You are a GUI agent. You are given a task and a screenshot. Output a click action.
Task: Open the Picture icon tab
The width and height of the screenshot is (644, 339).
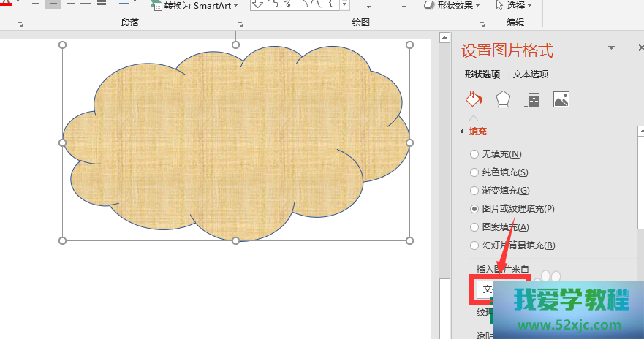[561, 100]
